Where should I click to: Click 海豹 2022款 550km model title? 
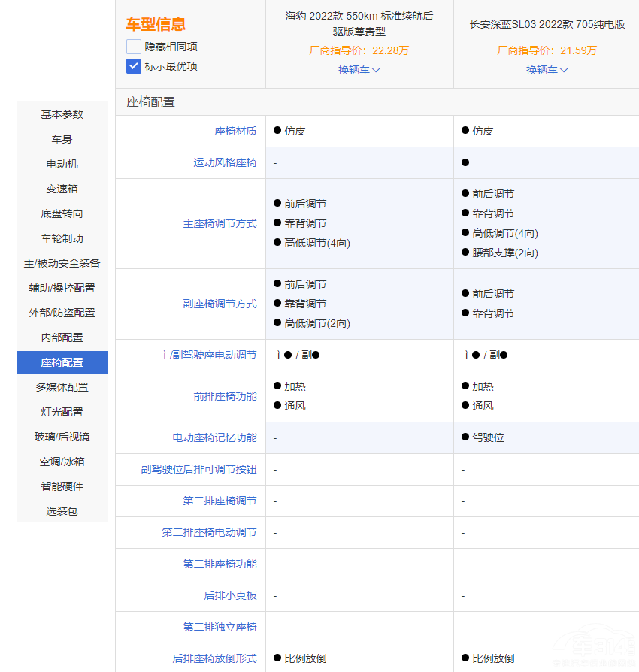click(359, 23)
